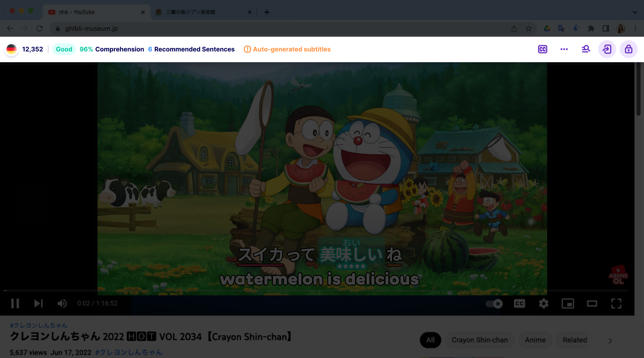The height and width of the screenshot is (358, 644).
Task: Click the purple lock icon
Action: 628,49
